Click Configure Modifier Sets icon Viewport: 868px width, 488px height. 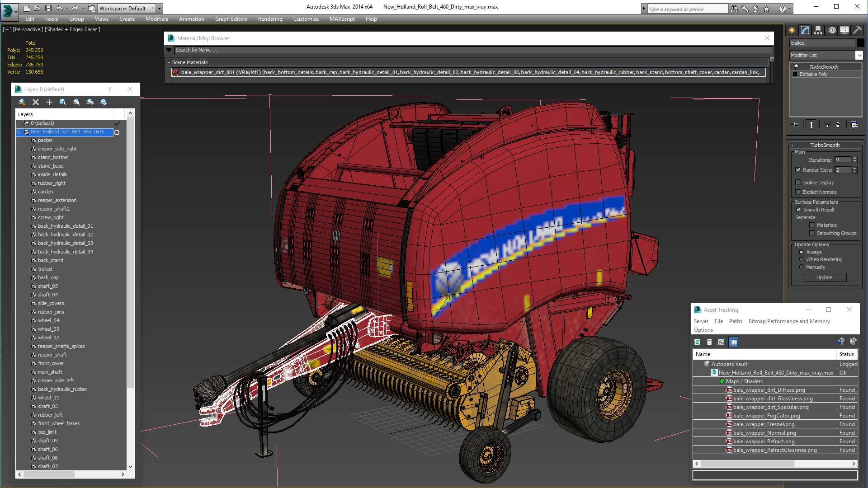[x=854, y=125]
